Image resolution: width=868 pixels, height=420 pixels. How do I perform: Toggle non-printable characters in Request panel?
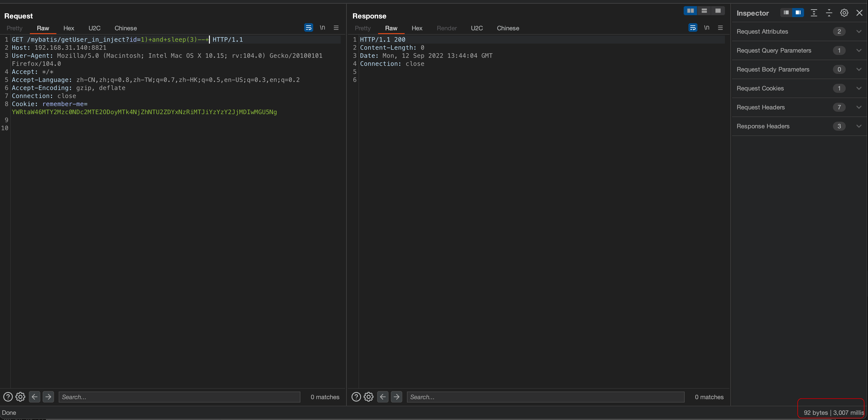coord(322,28)
